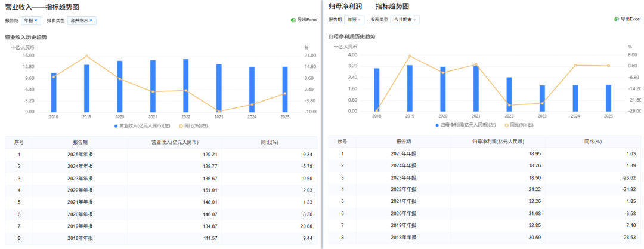Screen dimensions: 644x249
Task: Click the blue 营业收入 legend dot
Action: [x=116, y=126]
